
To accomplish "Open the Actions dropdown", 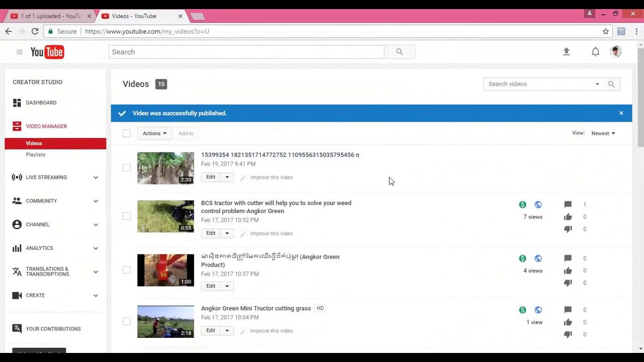I will click(154, 133).
